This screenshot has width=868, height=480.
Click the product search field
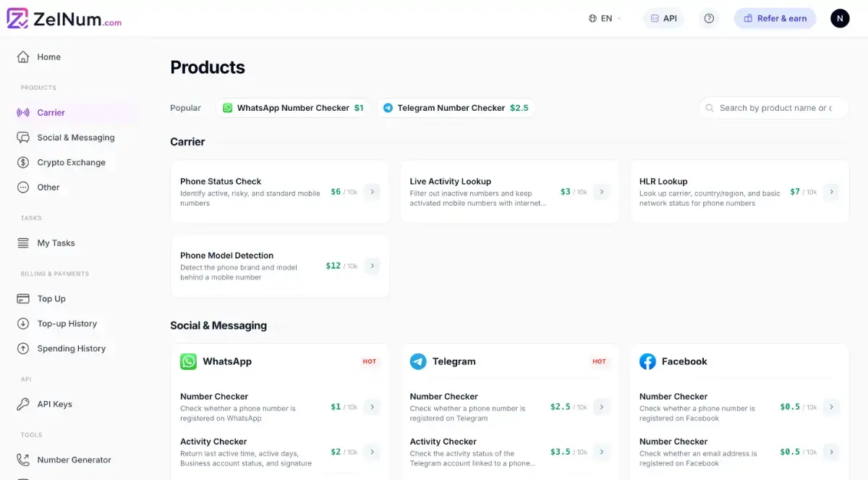773,108
